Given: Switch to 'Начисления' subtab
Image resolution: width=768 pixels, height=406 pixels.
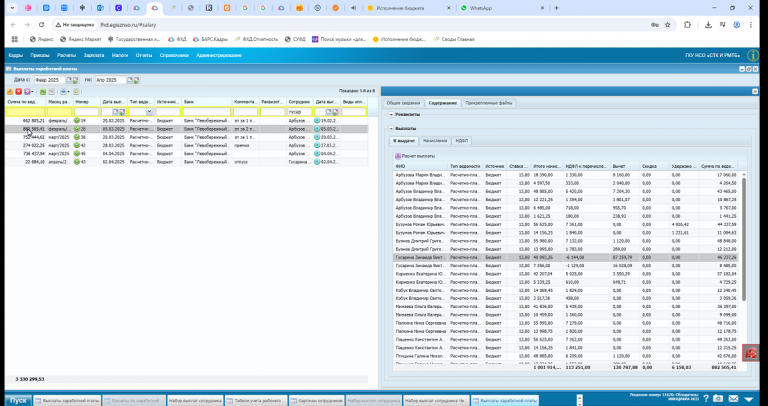Looking at the screenshot, I should click(435, 141).
